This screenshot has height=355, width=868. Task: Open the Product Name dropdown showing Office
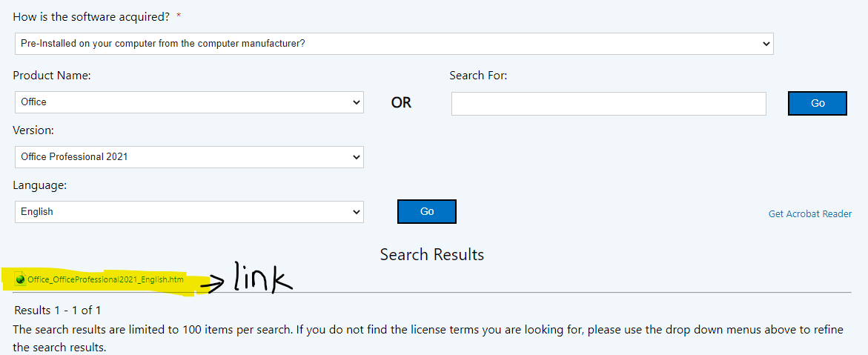pyautogui.click(x=189, y=102)
